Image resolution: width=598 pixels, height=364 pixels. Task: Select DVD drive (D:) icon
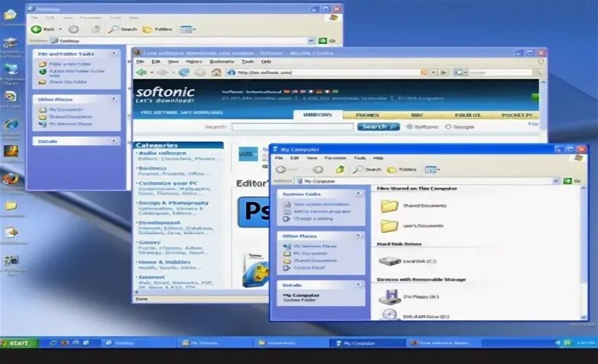click(389, 315)
